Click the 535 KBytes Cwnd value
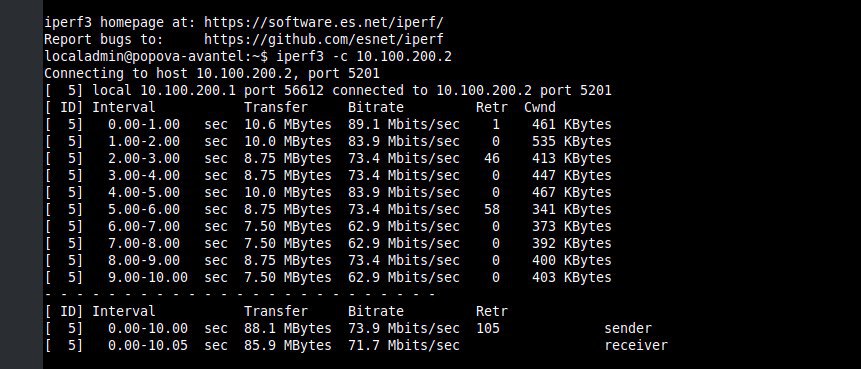 [x=572, y=142]
